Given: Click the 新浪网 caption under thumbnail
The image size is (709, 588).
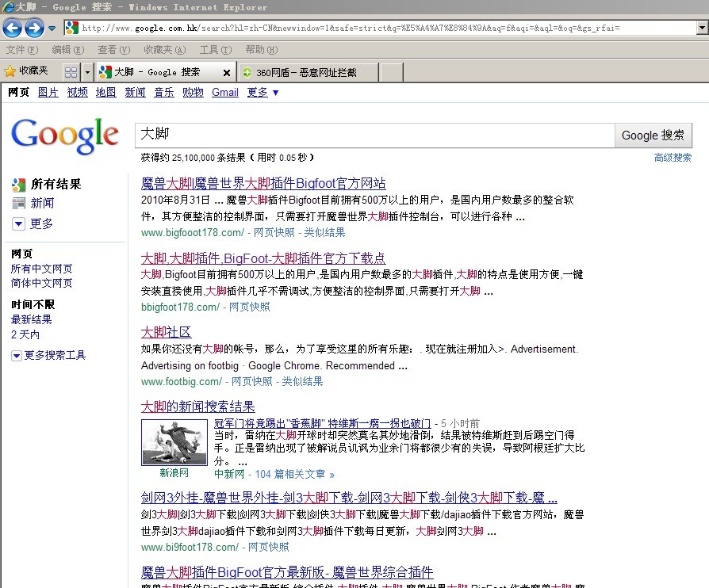Looking at the screenshot, I should pos(174,473).
